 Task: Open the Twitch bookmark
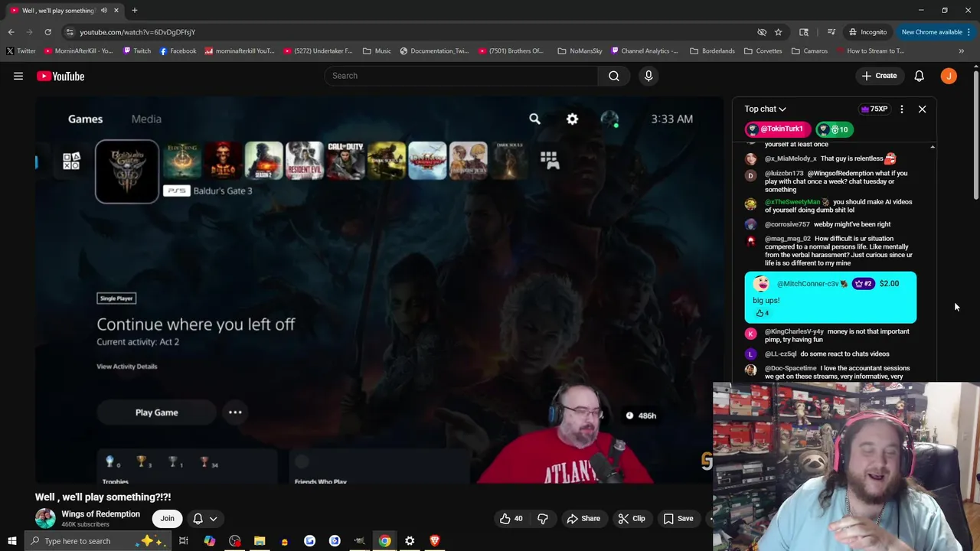coord(137,51)
